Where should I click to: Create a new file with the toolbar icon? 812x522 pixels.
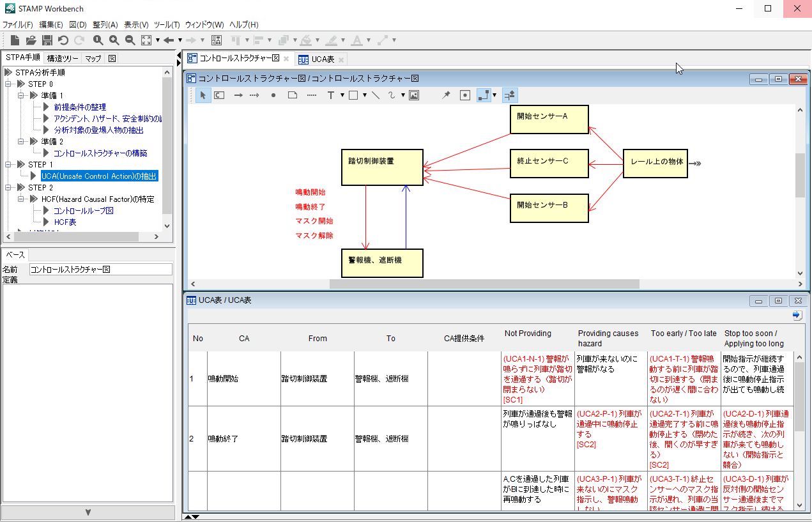(x=15, y=40)
